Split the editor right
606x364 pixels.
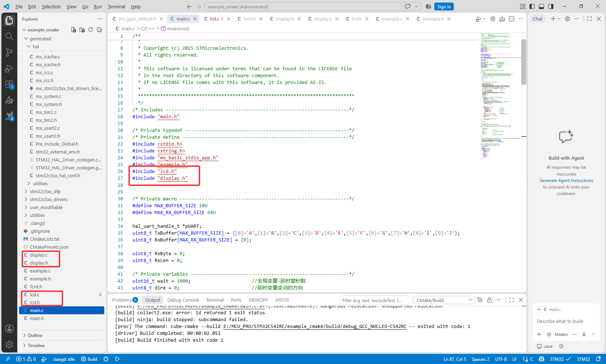tap(511, 19)
